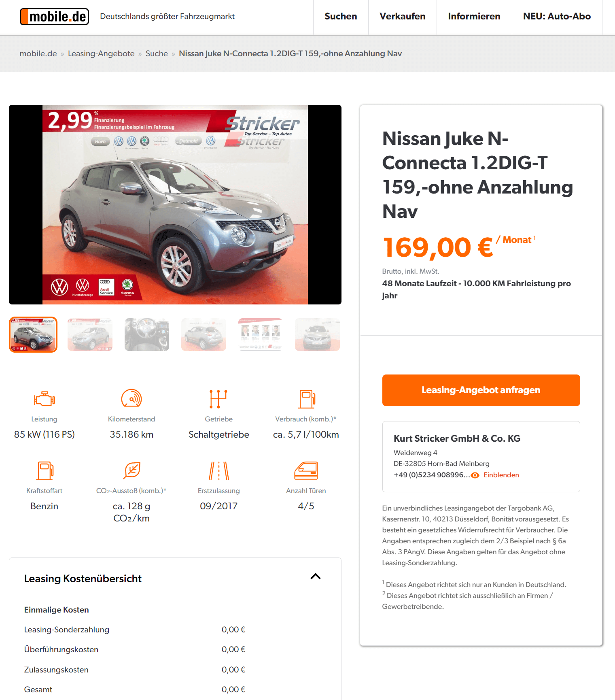The image size is (615, 700).
Task: Select the last front-view car thumbnail
Action: click(317, 334)
